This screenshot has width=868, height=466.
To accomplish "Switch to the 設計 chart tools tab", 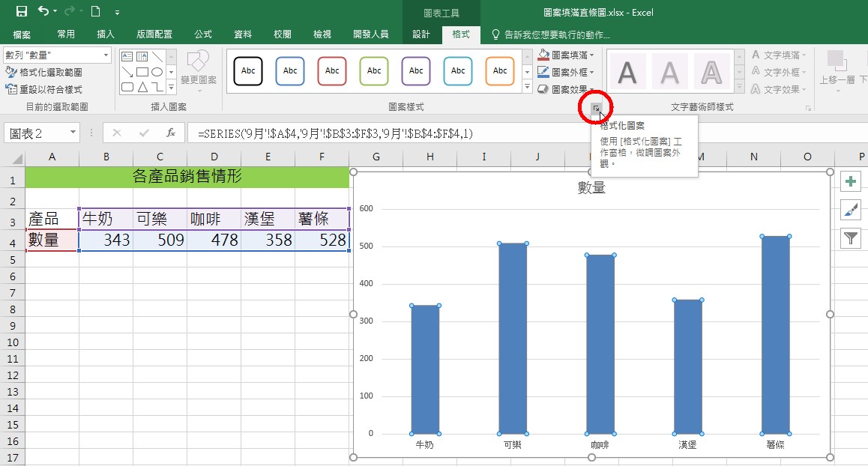I will (421, 34).
